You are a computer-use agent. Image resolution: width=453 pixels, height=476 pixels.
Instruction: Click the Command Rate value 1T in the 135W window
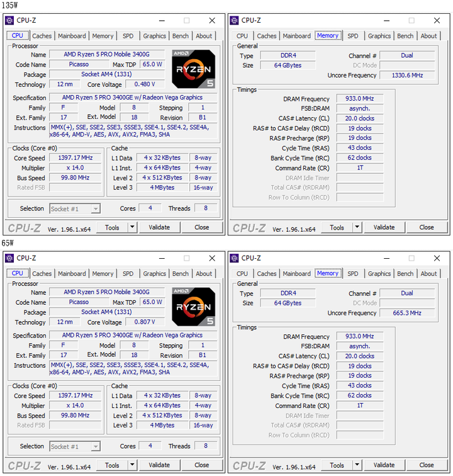click(x=360, y=167)
